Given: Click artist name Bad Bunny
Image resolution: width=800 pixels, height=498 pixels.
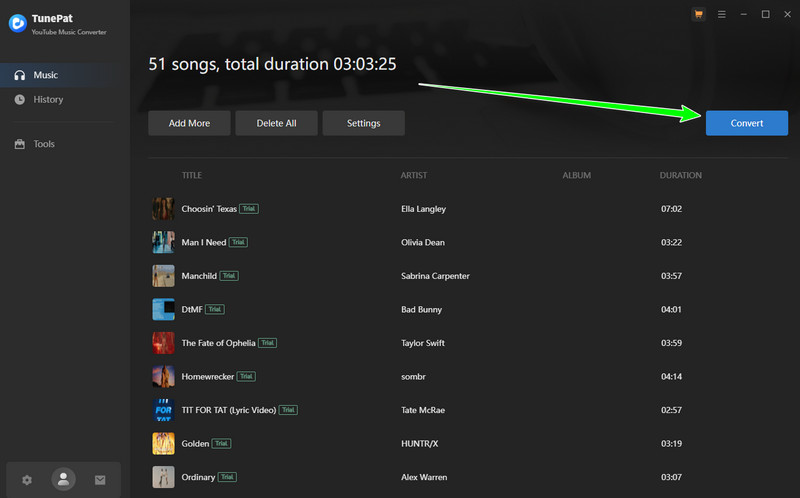Looking at the screenshot, I should 421,310.
